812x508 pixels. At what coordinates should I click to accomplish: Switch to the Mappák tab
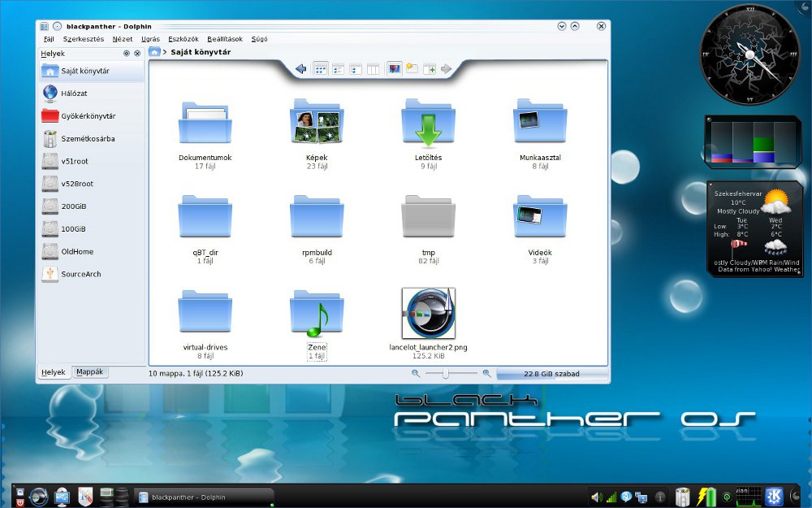(89, 371)
